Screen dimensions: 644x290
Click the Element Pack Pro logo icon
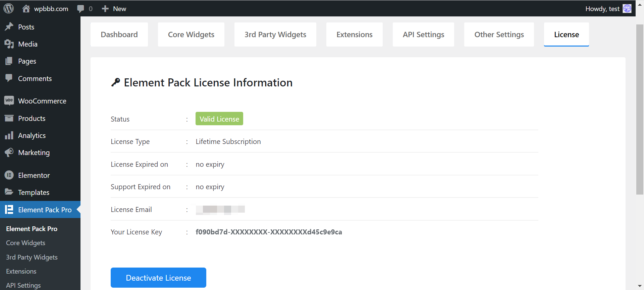pyautogui.click(x=9, y=210)
